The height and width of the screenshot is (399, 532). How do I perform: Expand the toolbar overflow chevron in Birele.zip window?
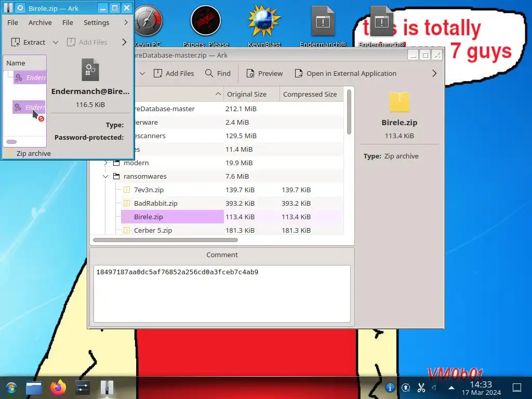(x=124, y=42)
